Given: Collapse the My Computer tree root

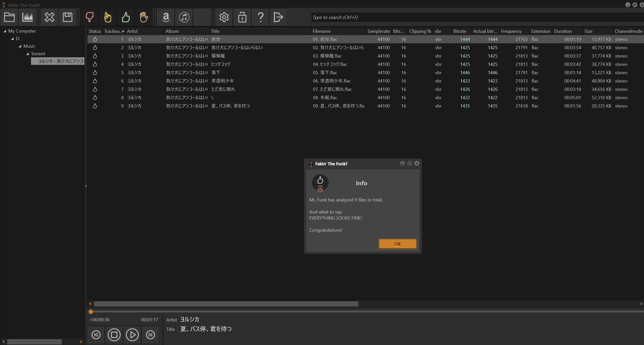Looking at the screenshot, I should click(5, 31).
